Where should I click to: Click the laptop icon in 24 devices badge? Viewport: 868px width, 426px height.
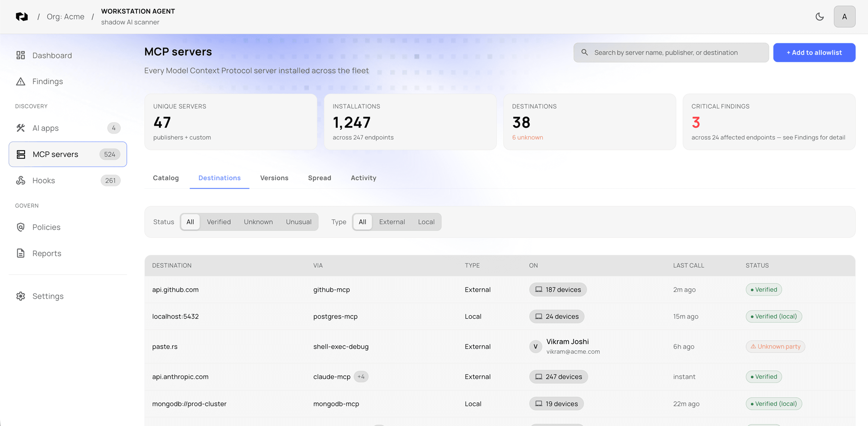tap(539, 316)
